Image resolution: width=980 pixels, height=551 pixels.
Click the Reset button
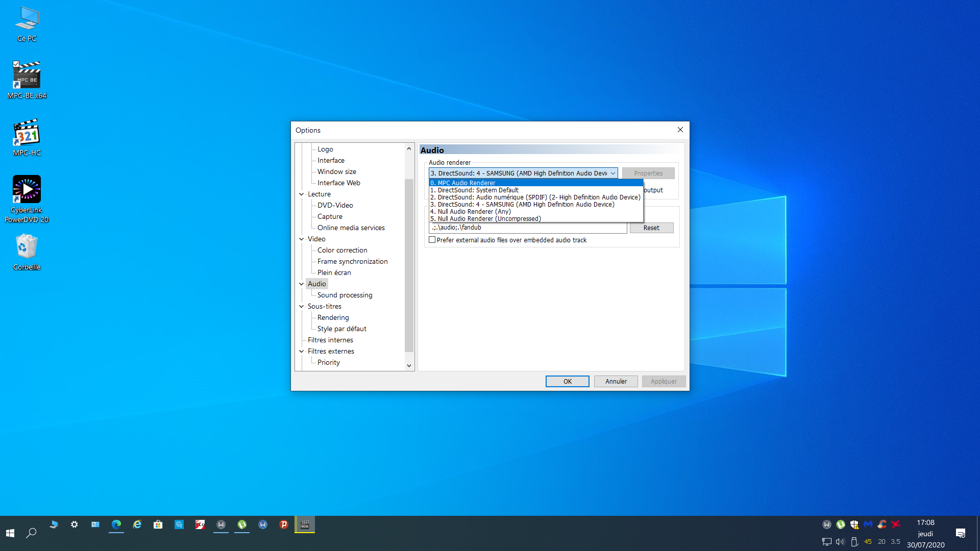coord(651,228)
